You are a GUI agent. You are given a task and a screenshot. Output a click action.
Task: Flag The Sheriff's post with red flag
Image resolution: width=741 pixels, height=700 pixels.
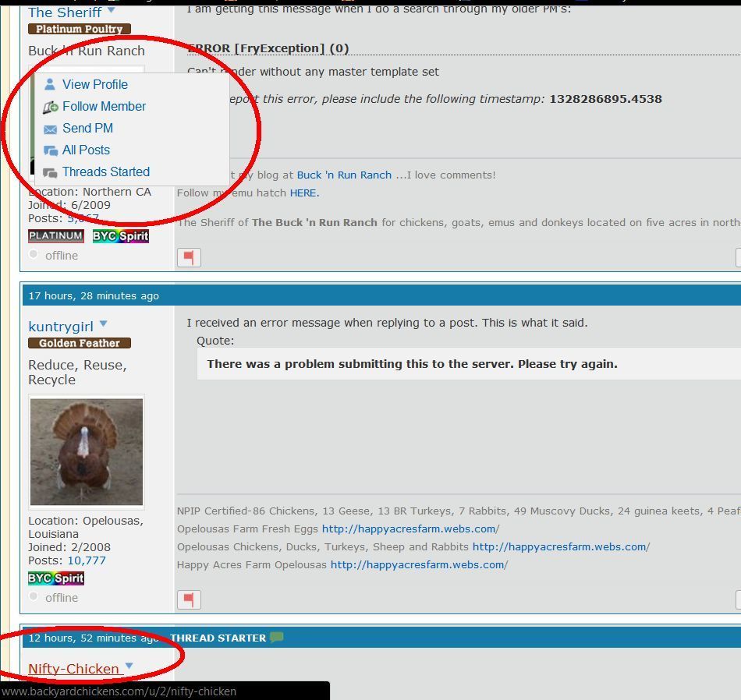coord(189,256)
